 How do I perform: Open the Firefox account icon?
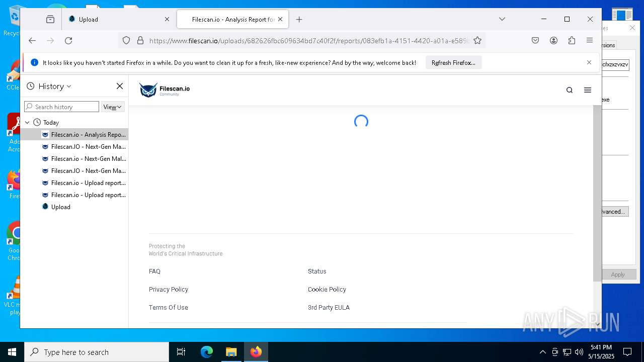click(553, 41)
